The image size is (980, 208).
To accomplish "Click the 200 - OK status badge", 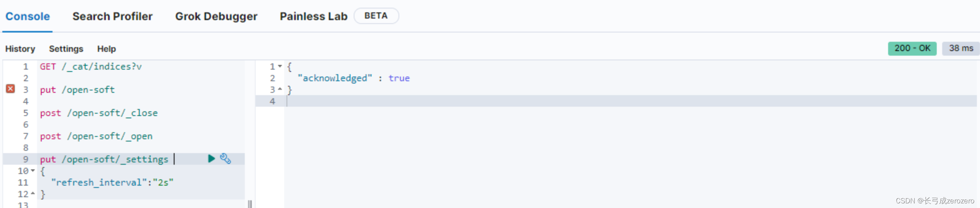I will coord(912,48).
